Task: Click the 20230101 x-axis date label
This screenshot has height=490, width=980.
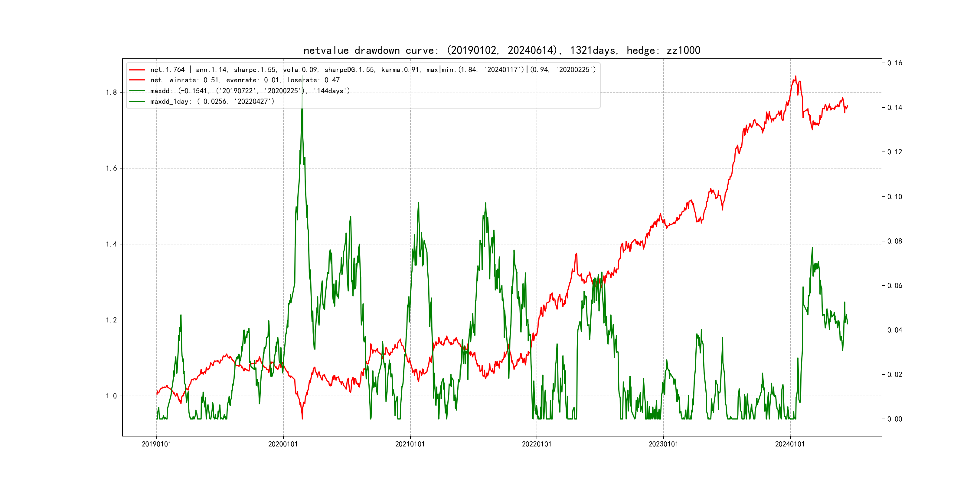Action: (x=663, y=444)
